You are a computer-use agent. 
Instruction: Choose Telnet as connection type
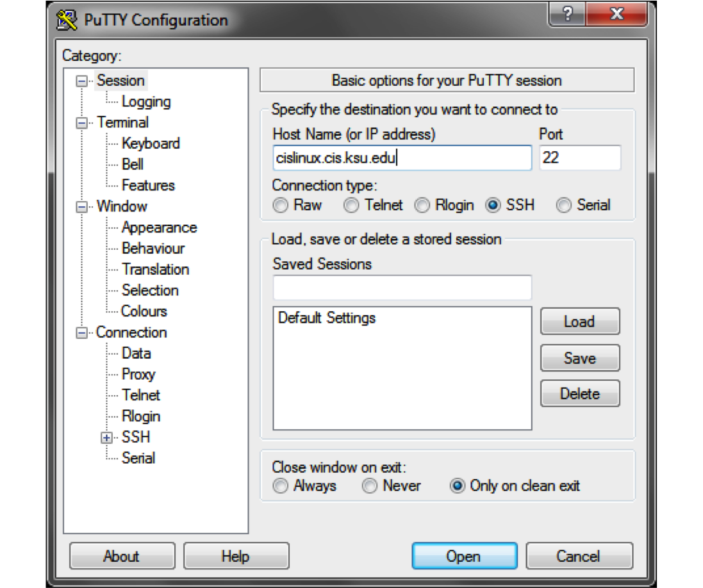point(351,206)
